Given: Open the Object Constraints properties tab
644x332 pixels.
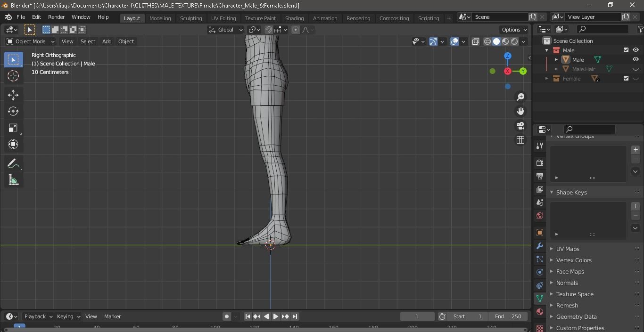Looking at the screenshot, I should (x=540, y=285).
